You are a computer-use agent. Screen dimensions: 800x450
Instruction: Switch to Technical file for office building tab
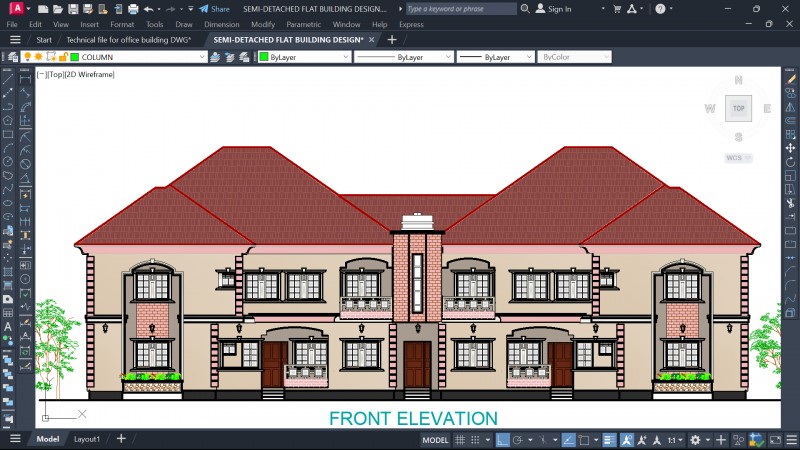click(x=129, y=40)
